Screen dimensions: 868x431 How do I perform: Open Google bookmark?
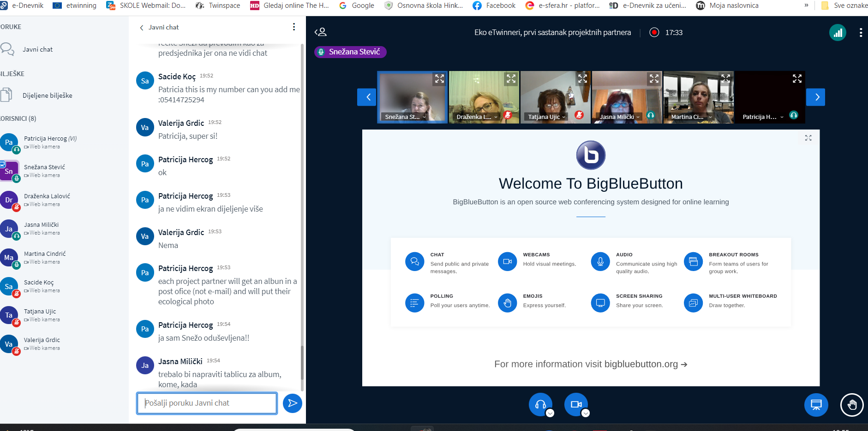coord(357,6)
